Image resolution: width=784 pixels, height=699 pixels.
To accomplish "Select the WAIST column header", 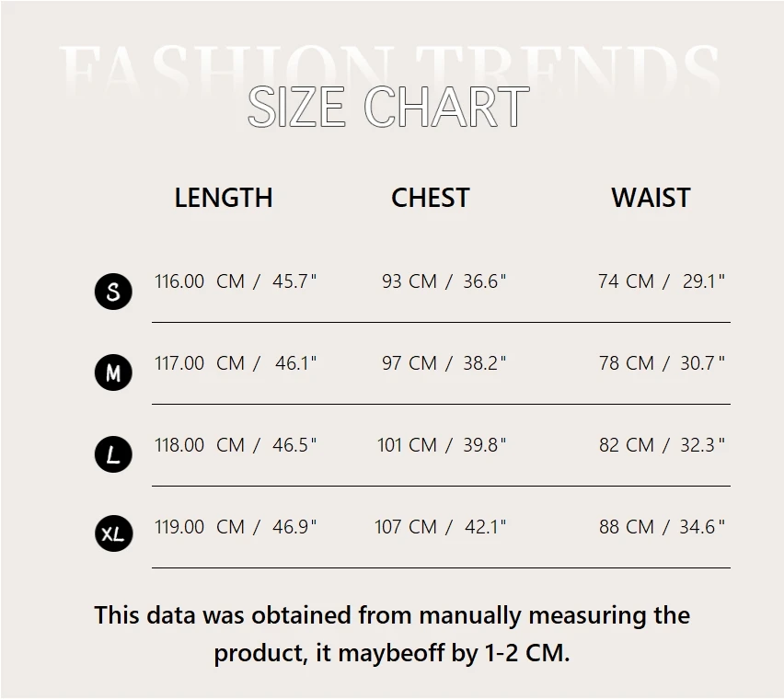I will click(651, 198).
